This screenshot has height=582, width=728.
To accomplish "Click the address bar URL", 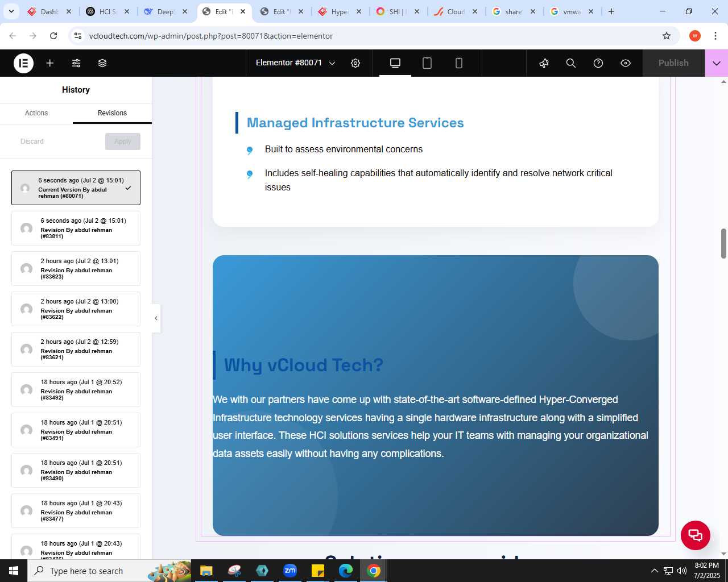I will [211, 36].
